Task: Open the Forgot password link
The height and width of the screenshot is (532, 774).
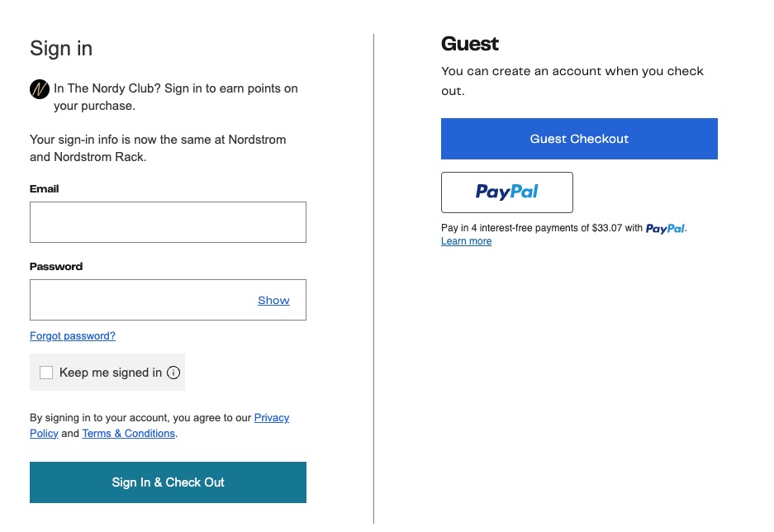Action: coord(73,336)
